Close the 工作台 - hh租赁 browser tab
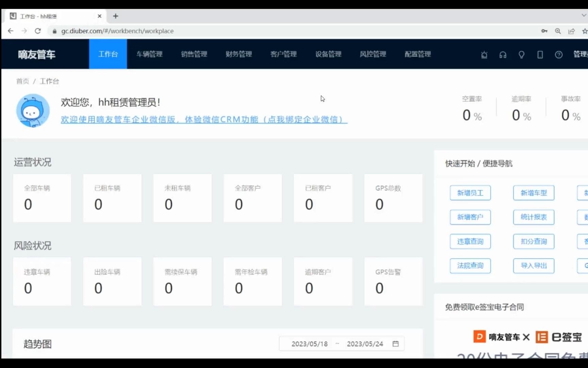Image resolution: width=588 pixels, height=368 pixels. (x=99, y=16)
